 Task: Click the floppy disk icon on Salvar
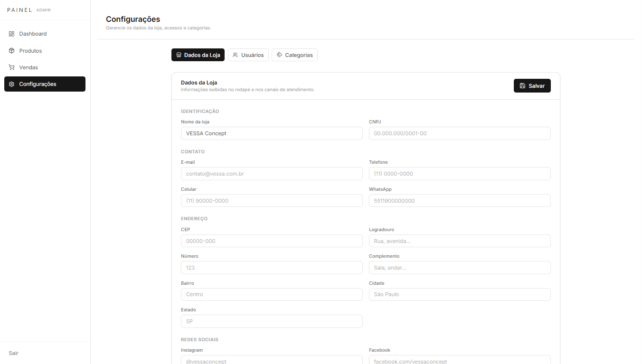pos(522,86)
